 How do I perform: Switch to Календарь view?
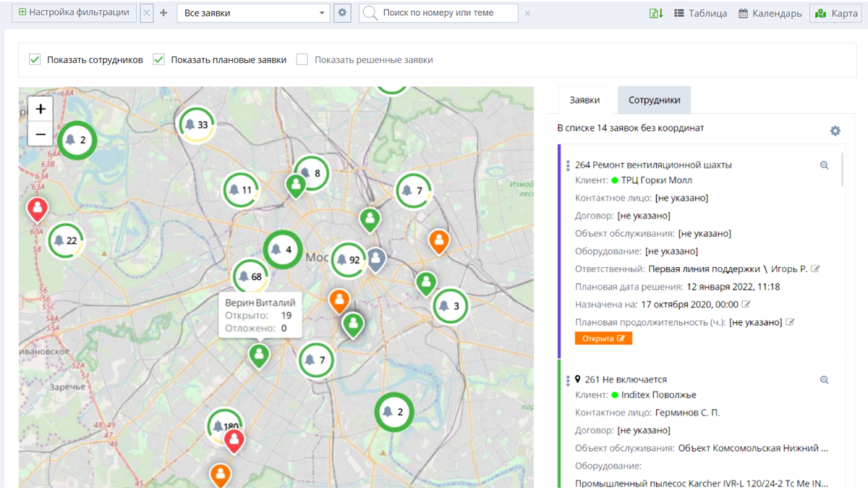(770, 13)
